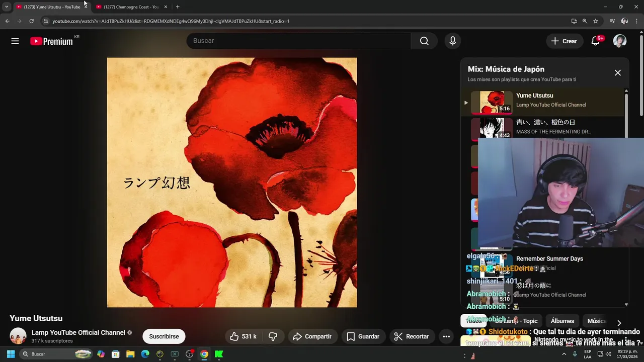Screen dimensions: 644x362
Task: Open the YouTube hamburger guide menu
Action: (15, 41)
